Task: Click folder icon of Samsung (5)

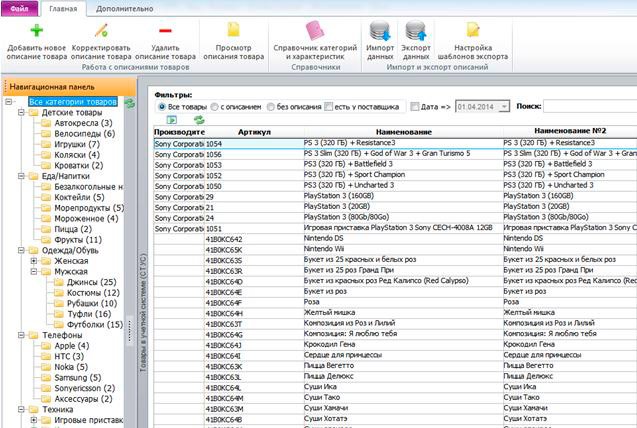Action: point(46,378)
